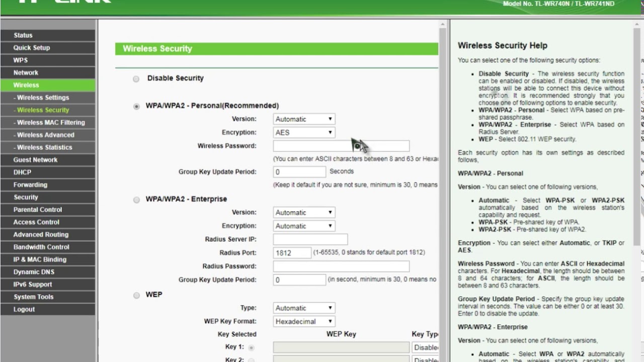
Task: Open IPv6 Support in sidebar
Action: (x=47, y=284)
